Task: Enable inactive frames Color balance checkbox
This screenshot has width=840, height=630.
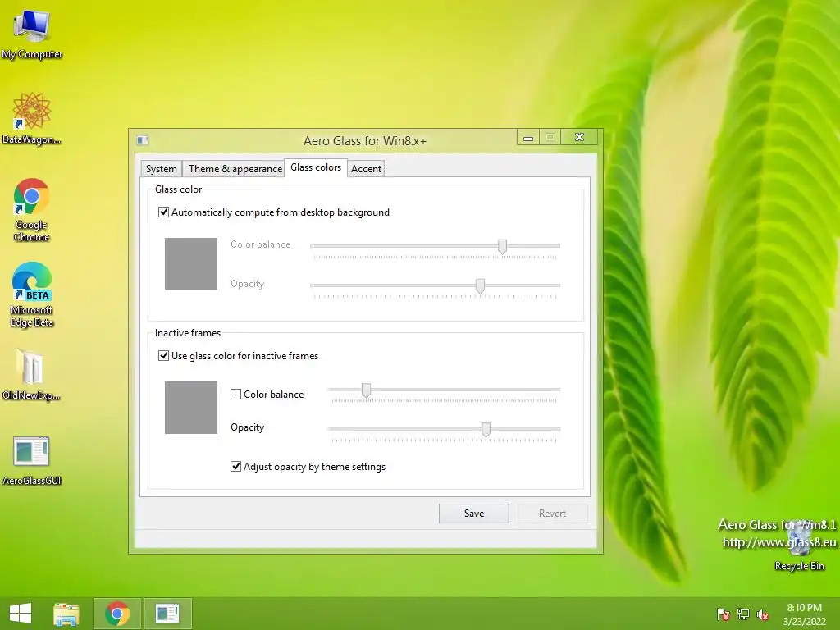Action: 235,395
